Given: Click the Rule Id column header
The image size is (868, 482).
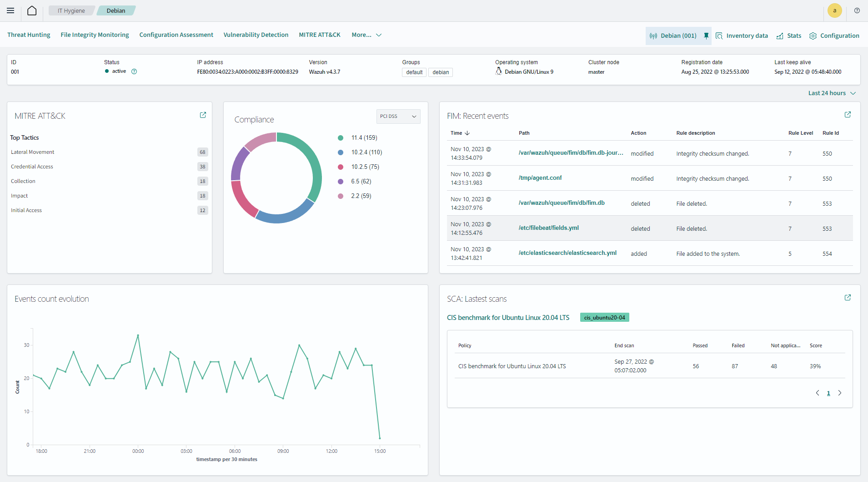Looking at the screenshot, I should pyautogui.click(x=830, y=133).
